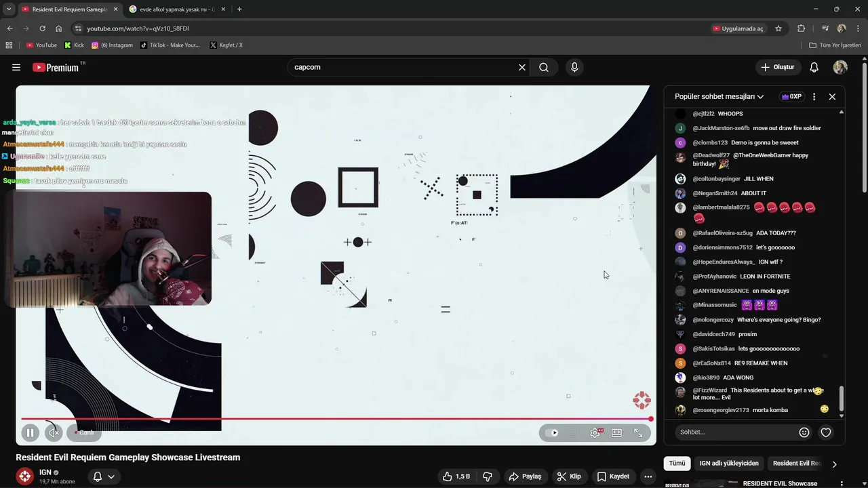This screenshot has width=868, height=488.
Task: Create a clip with Klip
Action: point(569,476)
